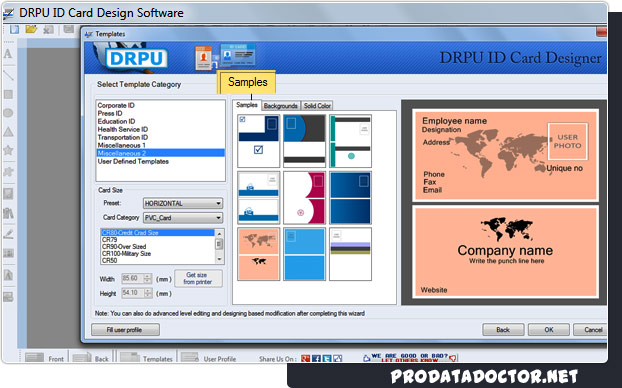This screenshot has width=622, height=388.
Task: Choose the teal and black striped sample thumbnail
Action: [x=350, y=141]
